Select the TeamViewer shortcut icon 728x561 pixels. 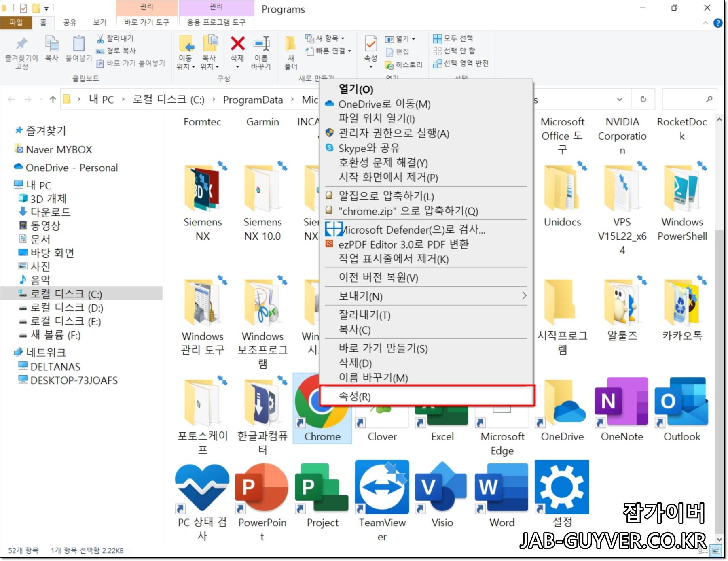pos(382,487)
